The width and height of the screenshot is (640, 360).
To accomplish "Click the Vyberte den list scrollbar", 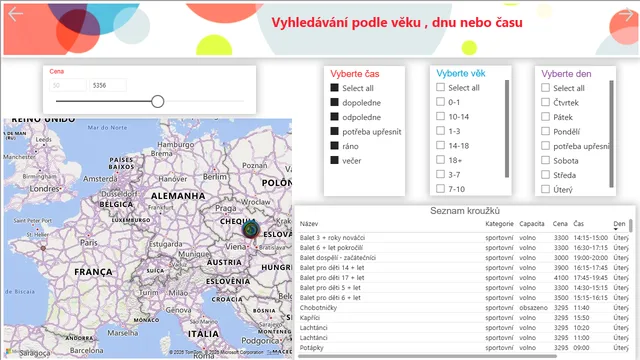I will click(611, 134).
